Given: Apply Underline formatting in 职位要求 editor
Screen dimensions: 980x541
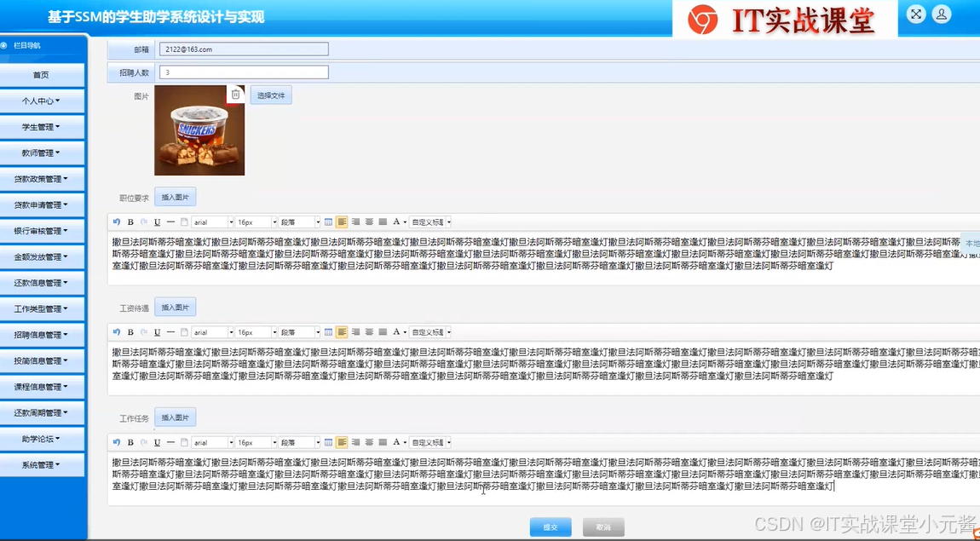Looking at the screenshot, I should [x=155, y=222].
